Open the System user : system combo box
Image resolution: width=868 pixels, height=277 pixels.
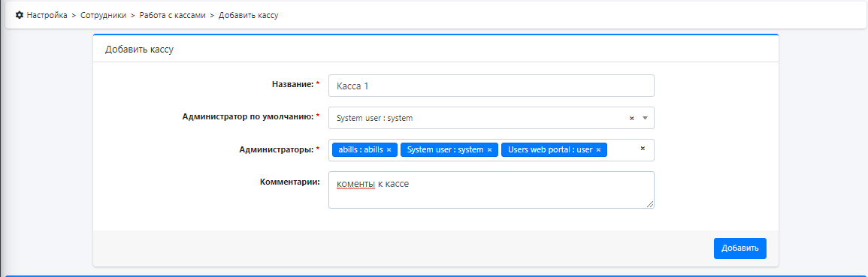(491, 118)
